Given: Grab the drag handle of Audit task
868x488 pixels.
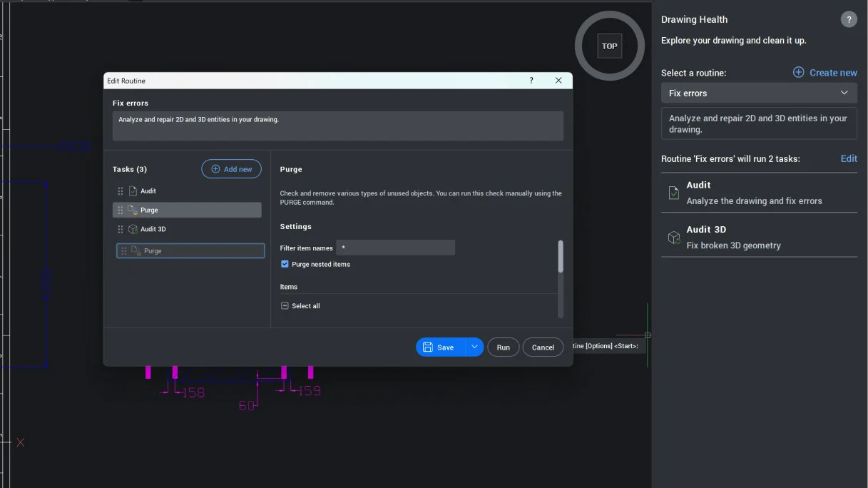Looking at the screenshot, I should pyautogui.click(x=120, y=191).
